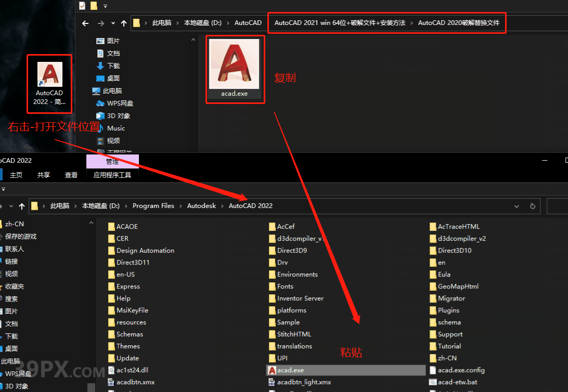Image resolution: width=568 pixels, height=392 pixels.
Task: Select 桌面 in upper navigation pane
Action: 108,78
